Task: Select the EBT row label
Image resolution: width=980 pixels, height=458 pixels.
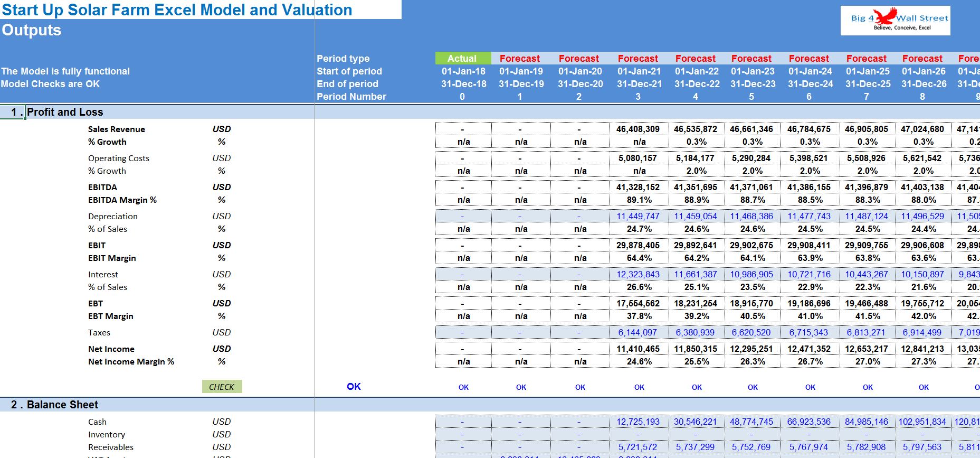Action: tap(96, 303)
